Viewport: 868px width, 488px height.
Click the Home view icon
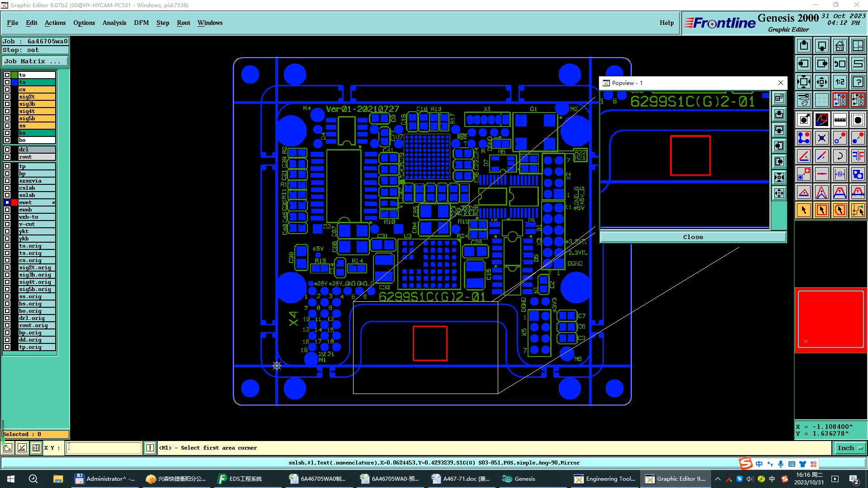click(x=840, y=46)
